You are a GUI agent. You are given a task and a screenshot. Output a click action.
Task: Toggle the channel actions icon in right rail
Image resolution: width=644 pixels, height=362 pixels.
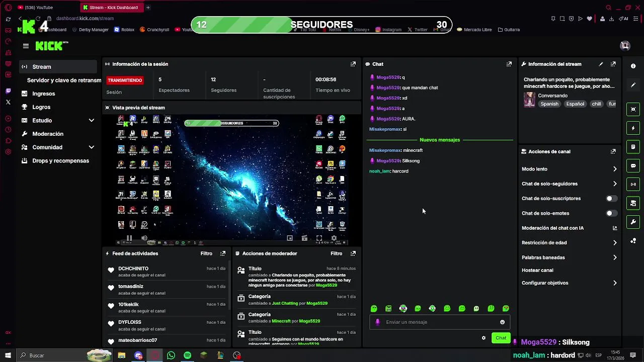pyautogui.click(x=633, y=203)
